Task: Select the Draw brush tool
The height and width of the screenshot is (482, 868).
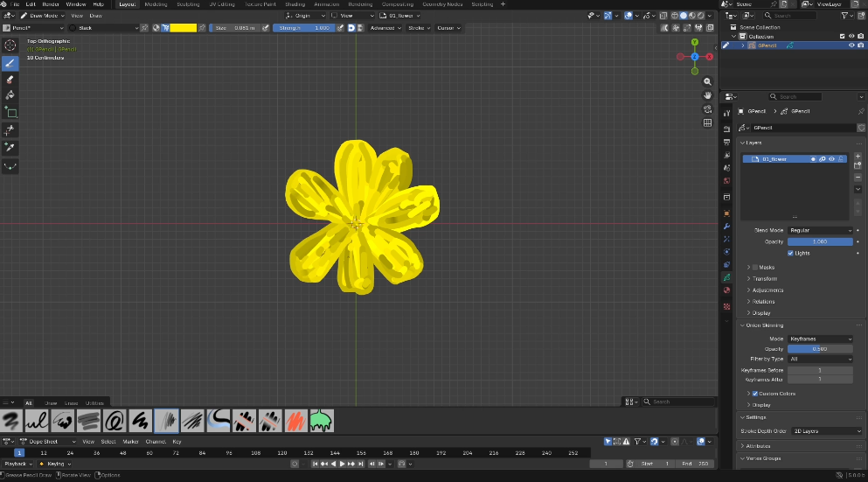Action: pos(10,63)
